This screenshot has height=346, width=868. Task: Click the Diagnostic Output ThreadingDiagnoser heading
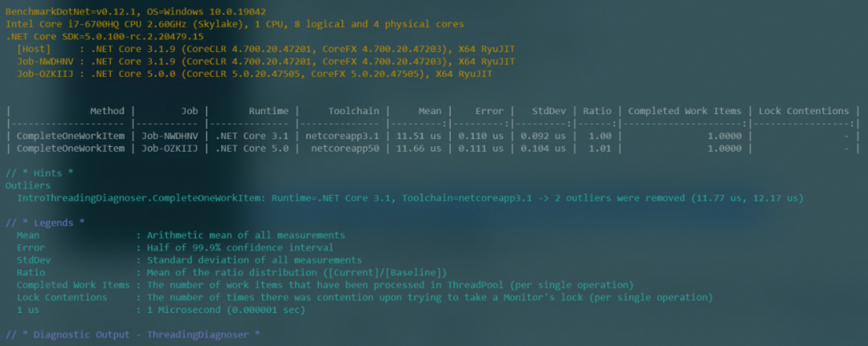click(133, 335)
